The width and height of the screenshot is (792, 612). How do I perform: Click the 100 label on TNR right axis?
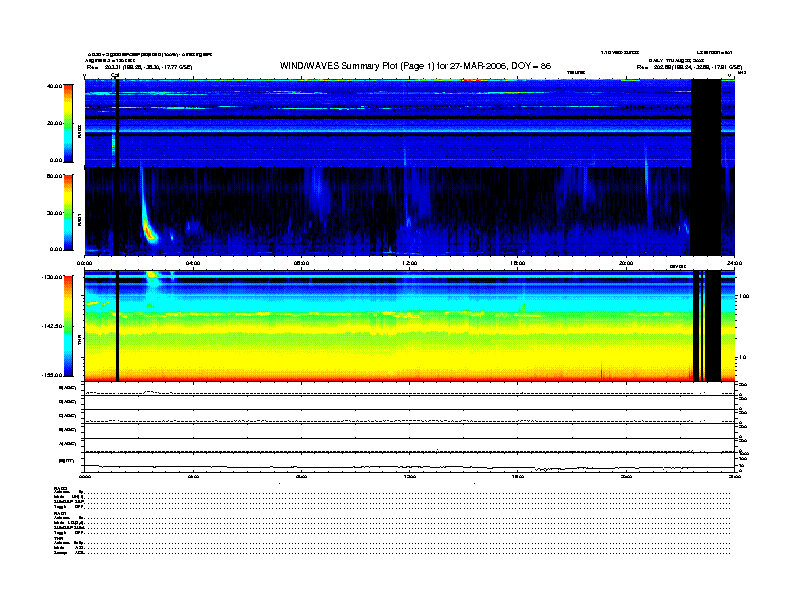coord(744,296)
